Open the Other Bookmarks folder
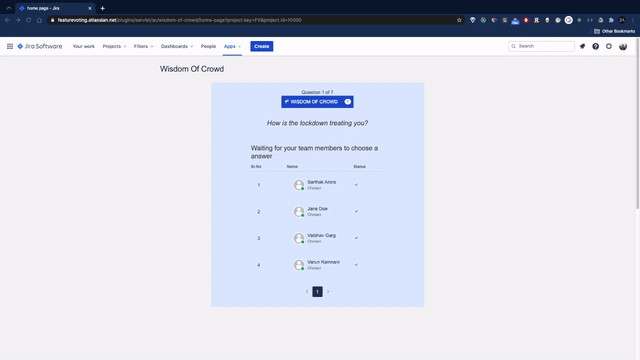This screenshot has height=360, width=640. [x=614, y=31]
